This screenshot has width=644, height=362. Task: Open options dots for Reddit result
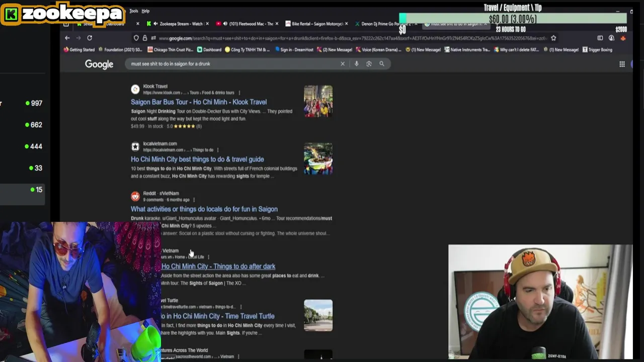click(194, 200)
